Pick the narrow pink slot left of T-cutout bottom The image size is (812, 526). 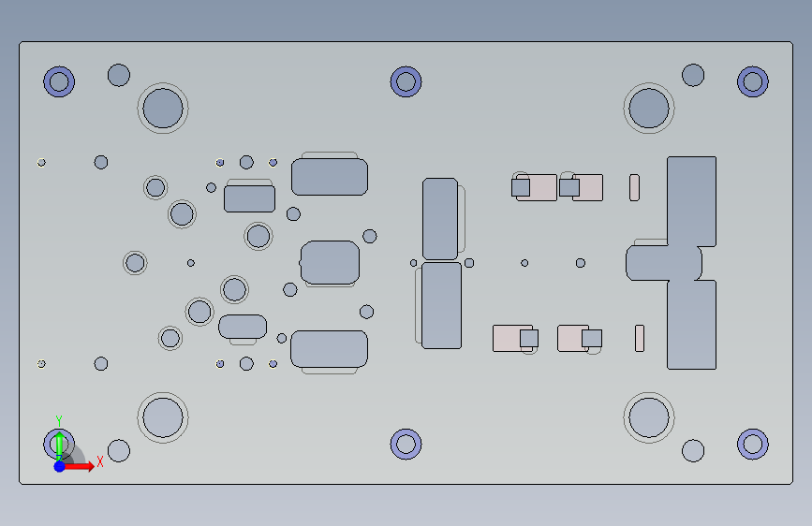pos(640,338)
